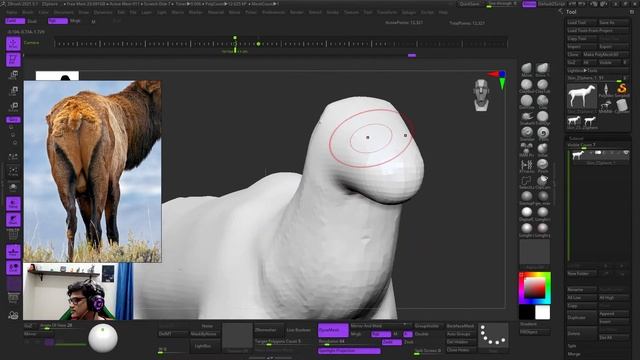The width and height of the screenshot is (640, 360).
Task: Open the Stroke menu
Action: [333, 13]
